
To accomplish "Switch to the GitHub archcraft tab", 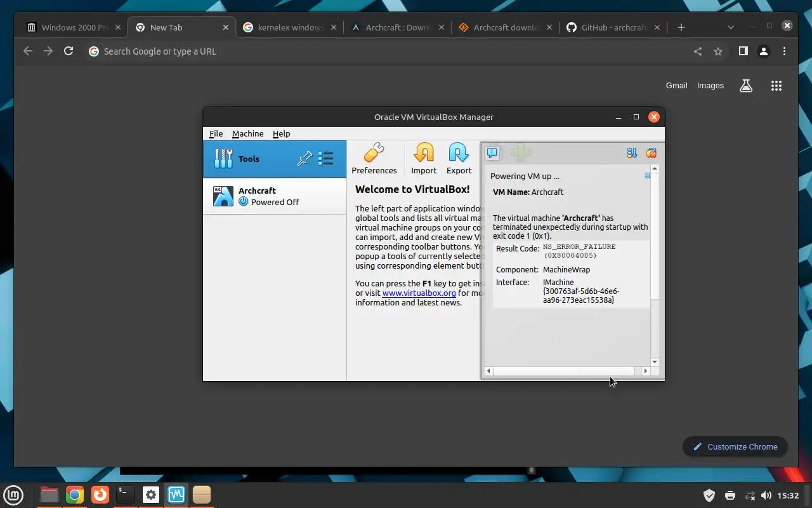I will pos(613,27).
